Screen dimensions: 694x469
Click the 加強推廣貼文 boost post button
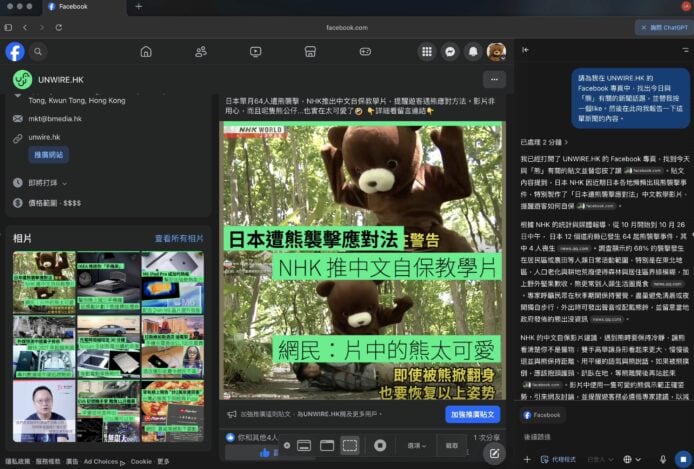point(459,414)
